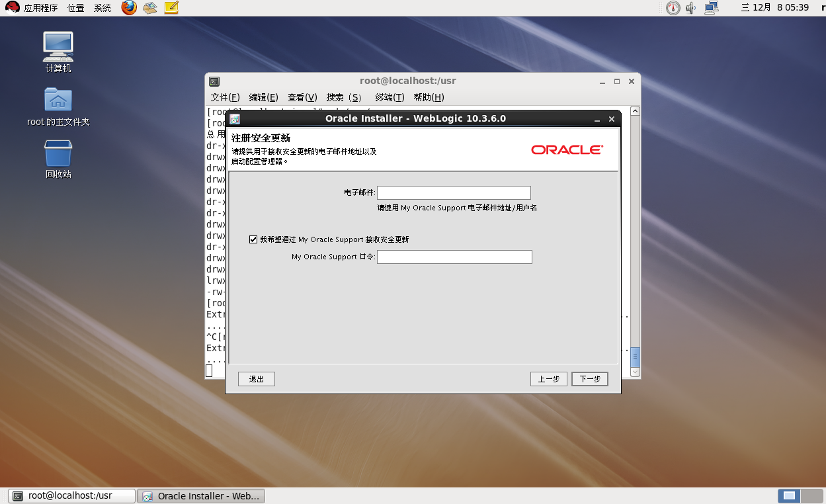This screenshot has height=504, width=826.
Task: Open terminal 搜索(S) menu
Action: pyautogui.click(x=344, y=97)
